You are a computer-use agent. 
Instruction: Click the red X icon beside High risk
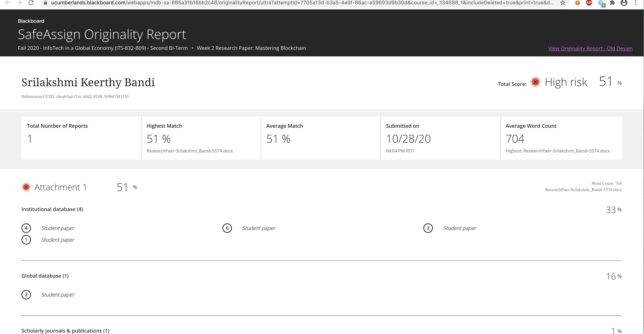535,82
